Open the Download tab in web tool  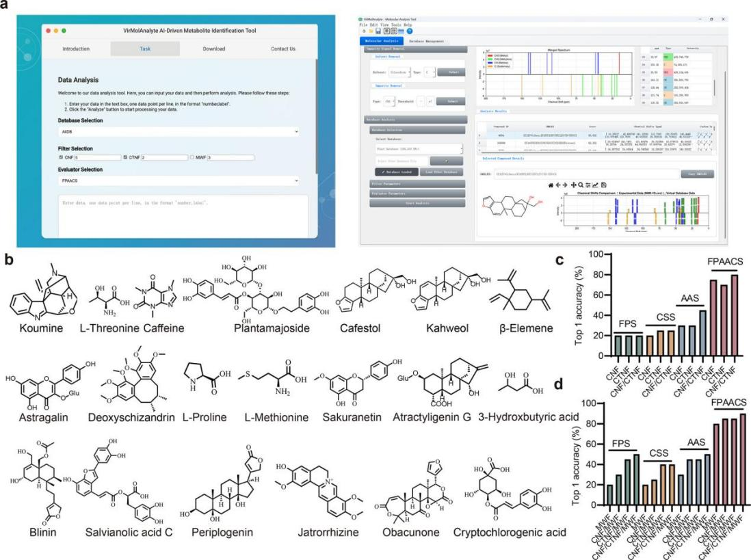213,49
